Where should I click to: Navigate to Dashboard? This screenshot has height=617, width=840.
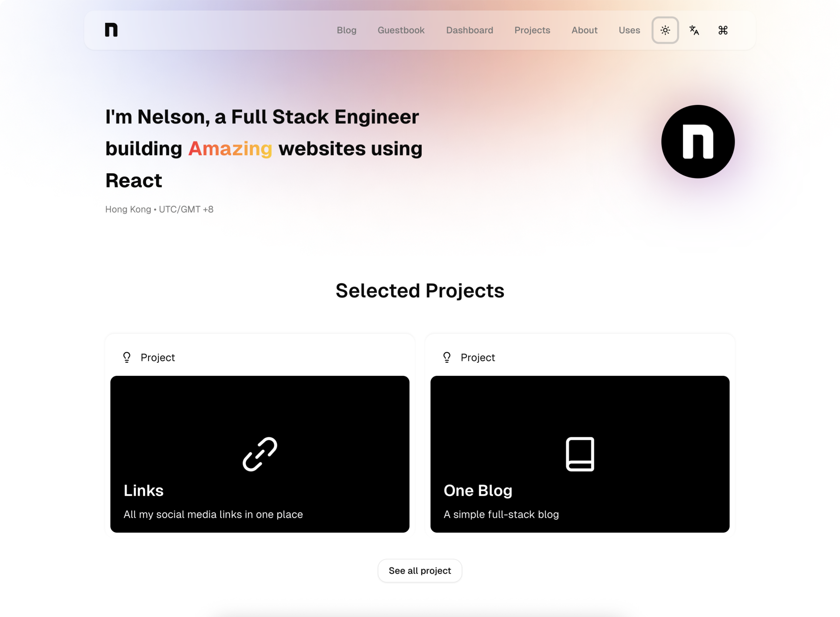pos(469,30)
